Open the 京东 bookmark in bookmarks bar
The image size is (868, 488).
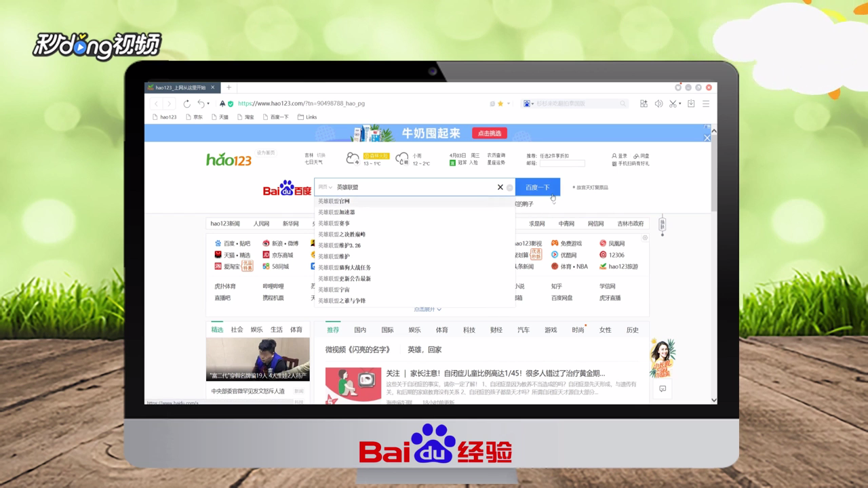194,117
